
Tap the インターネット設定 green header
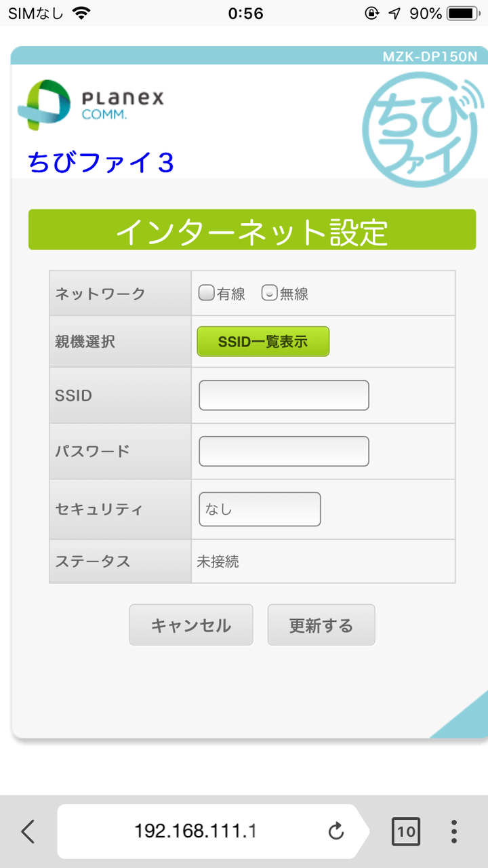coord(252,229)
